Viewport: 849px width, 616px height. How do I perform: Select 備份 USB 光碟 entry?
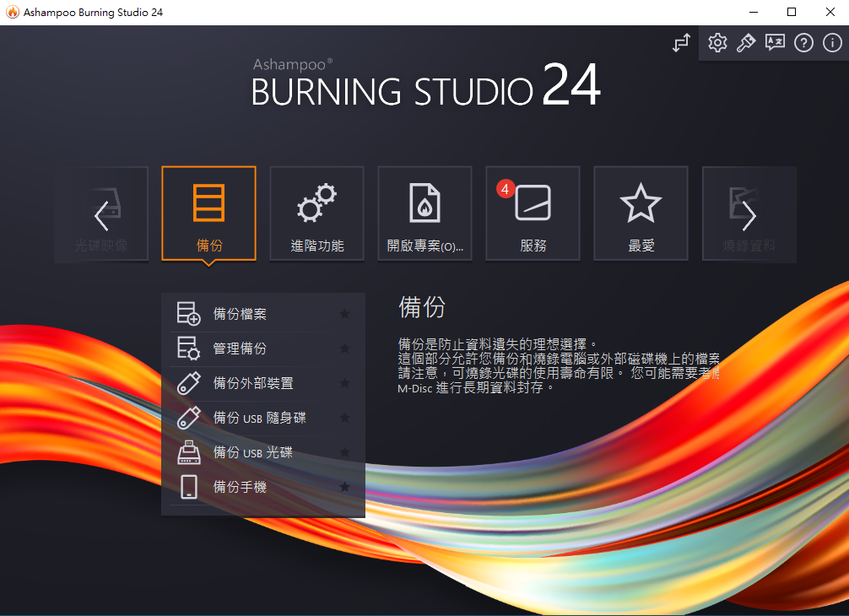[x=252, y=453]
